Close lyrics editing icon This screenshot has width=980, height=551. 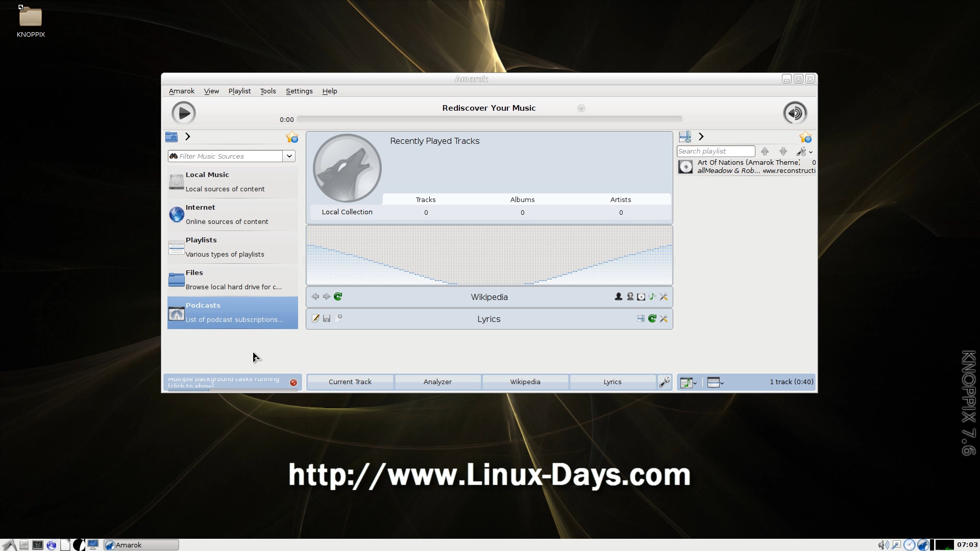[x=338, y=318]
